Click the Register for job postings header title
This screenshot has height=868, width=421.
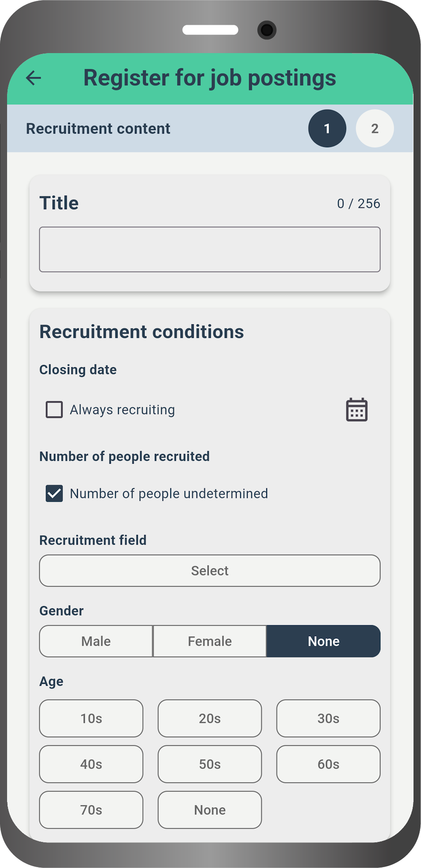coord(210,78)
